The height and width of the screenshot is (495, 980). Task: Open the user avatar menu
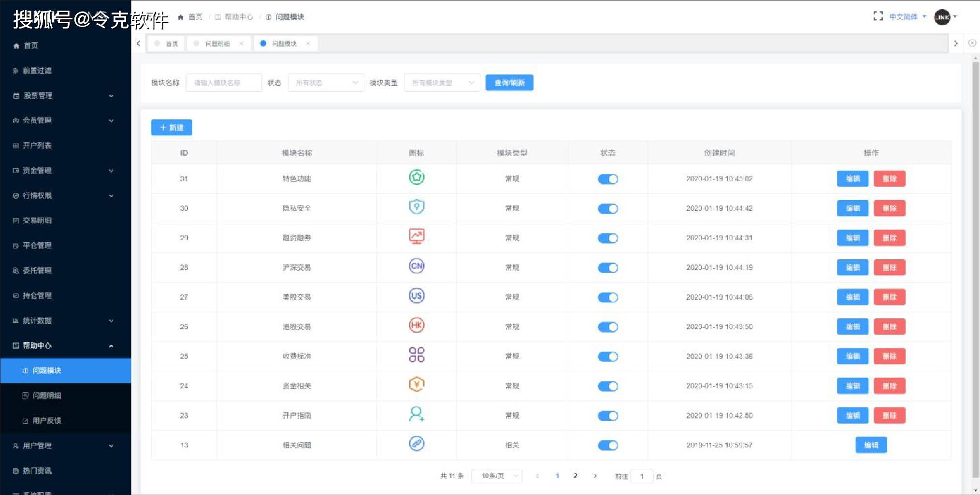point(945,17)
